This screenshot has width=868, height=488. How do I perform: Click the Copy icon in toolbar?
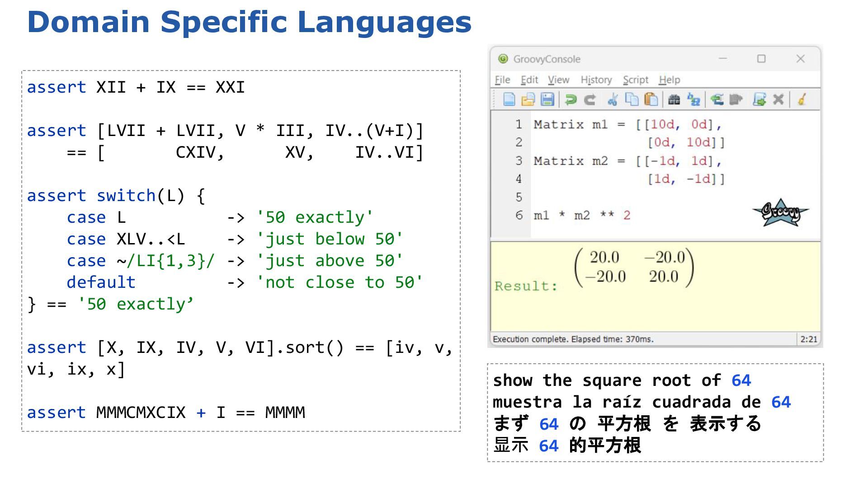631,99
